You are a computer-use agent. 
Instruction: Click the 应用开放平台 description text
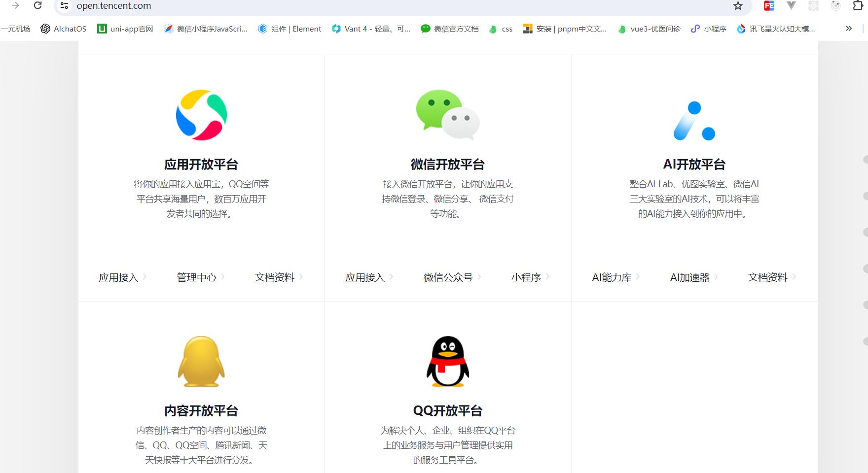pos(201,199)
